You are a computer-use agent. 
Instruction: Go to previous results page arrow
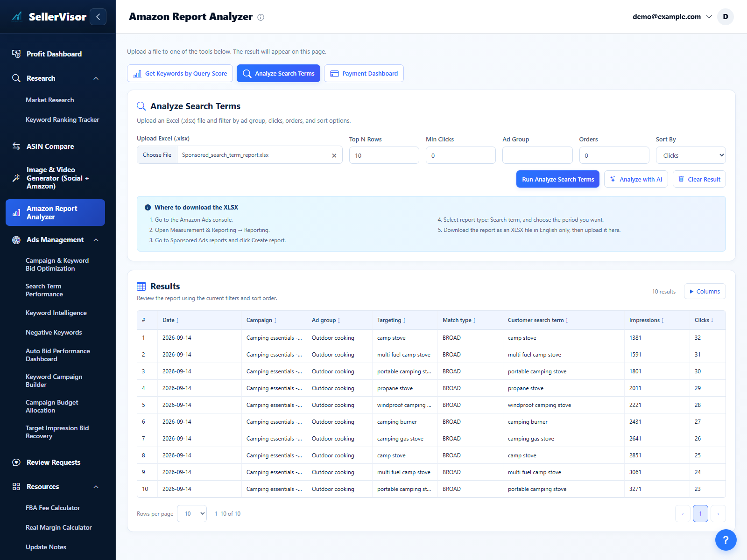point(683,514)
